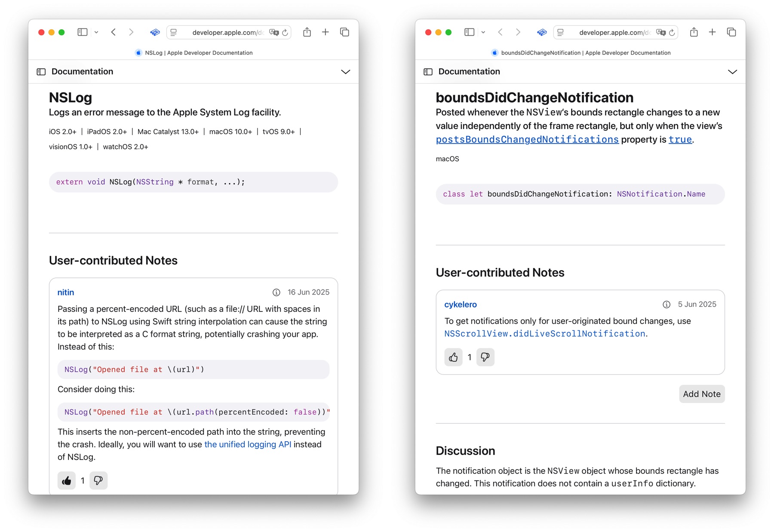The height and width of the screenshot is (532, 774).
Task: Thumbs down nitin's note
Action: click(x=98, y=480)
